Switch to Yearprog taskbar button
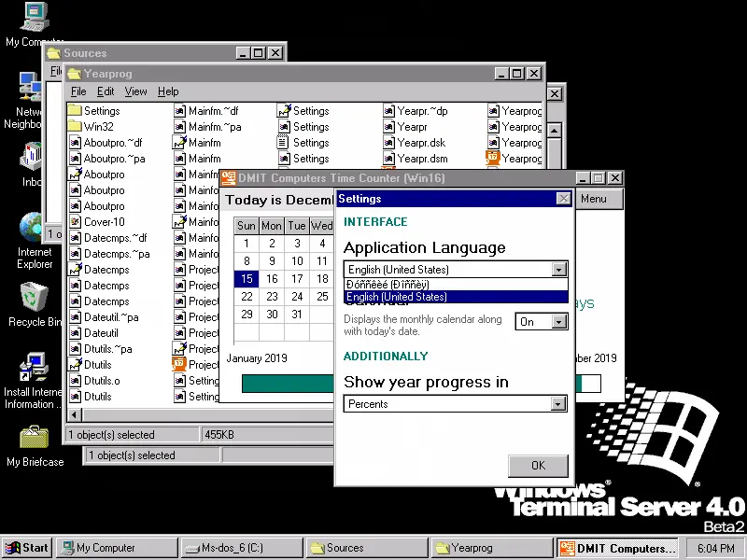The height and width of the screenshot is (560, 747). pos(492,548)
